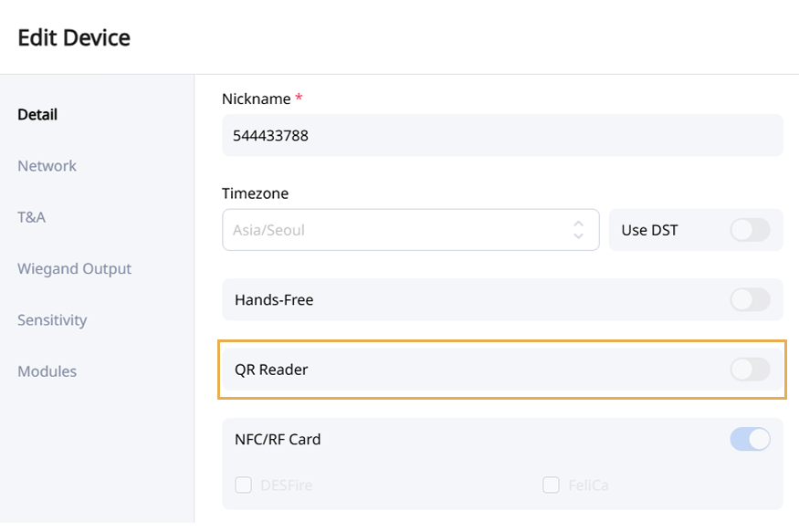The width and height of the screenshot is (799, 532).
Task: Disable the NFC/RF Card toggle
Action: tap(750, 439)
